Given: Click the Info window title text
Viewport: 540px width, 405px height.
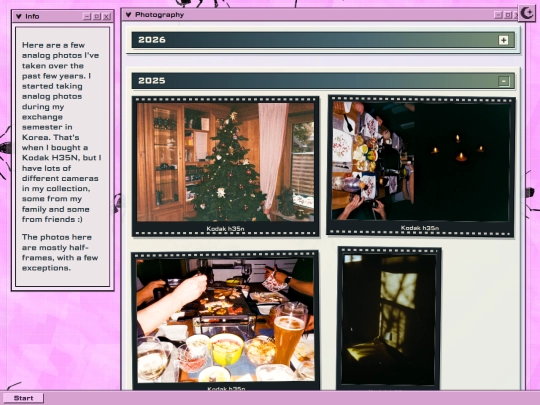Looking at the screenshot, I should coord(32,16).
